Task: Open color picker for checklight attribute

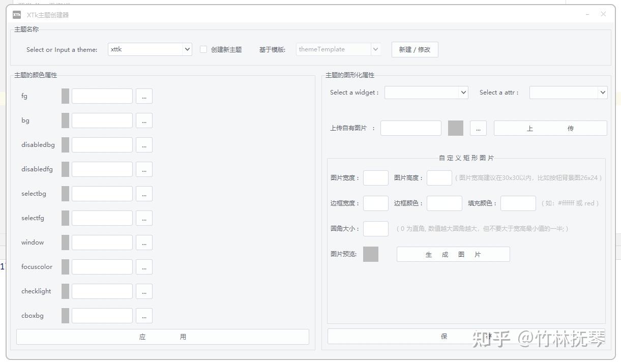Action: coord(144,291)
